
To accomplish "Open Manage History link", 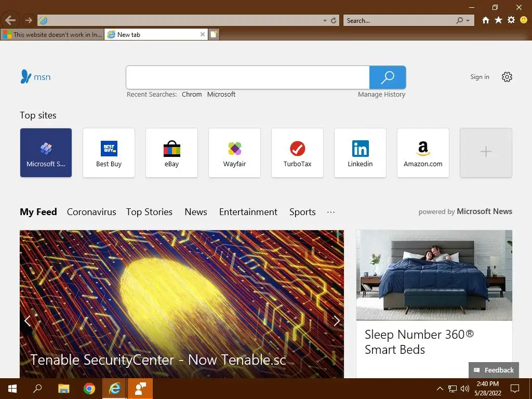I will click(381, 95).
